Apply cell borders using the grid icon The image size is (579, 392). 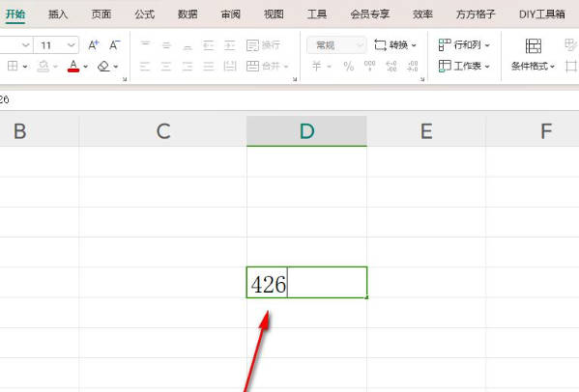click(13, 66)
